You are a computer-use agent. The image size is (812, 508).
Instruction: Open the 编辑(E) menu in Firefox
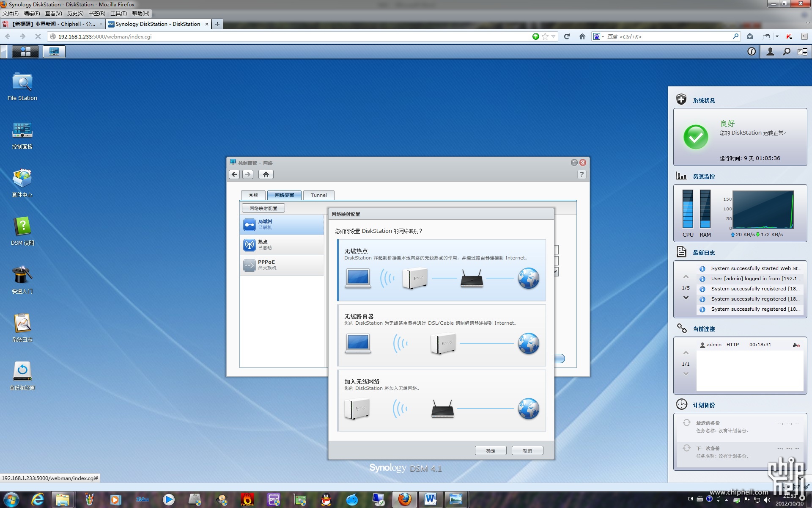(32, 14)
